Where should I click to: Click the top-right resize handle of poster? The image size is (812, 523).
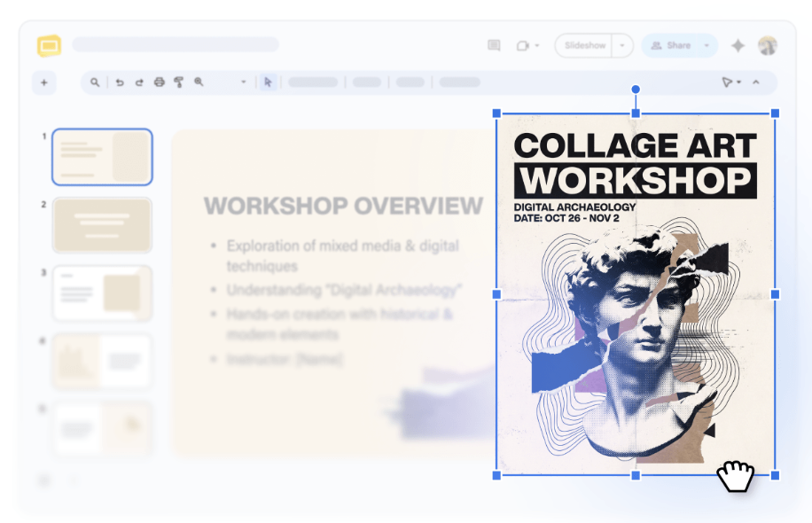click(x=776, y=113)
